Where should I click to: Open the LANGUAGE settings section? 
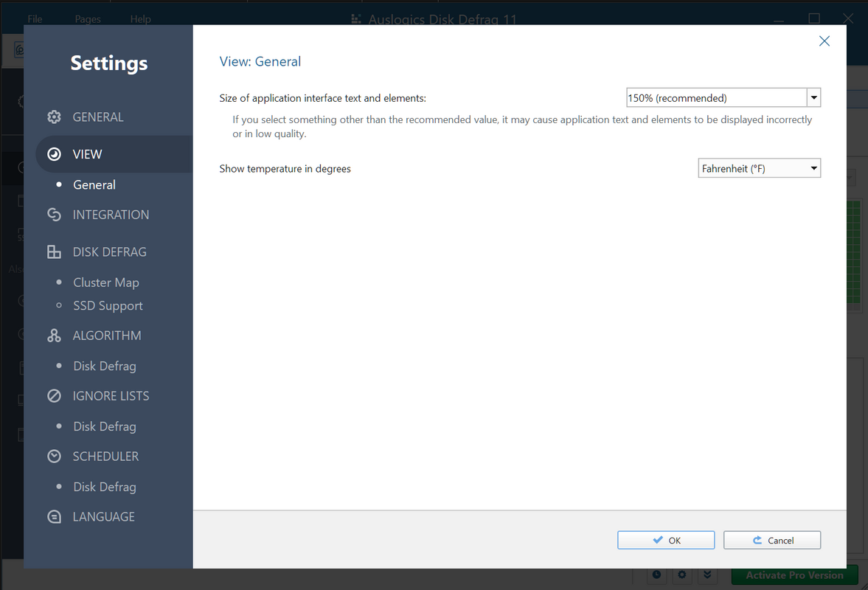tap(103, 516)
